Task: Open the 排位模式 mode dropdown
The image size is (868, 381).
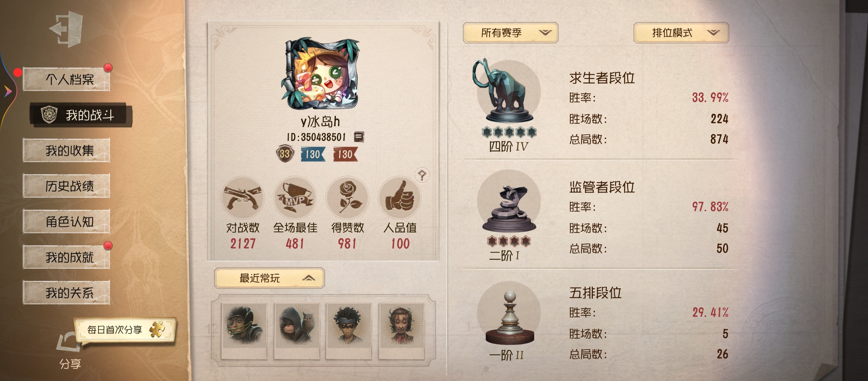Action: (x=681, y=33)
